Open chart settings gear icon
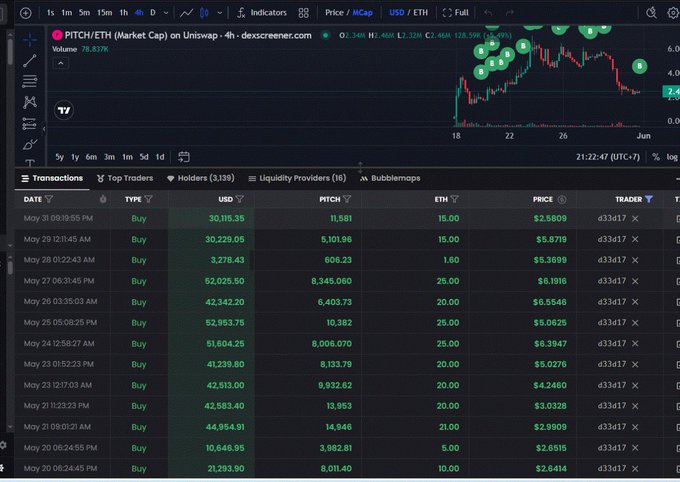Screen dimensions: 680x482 click(x=673, y=13)
